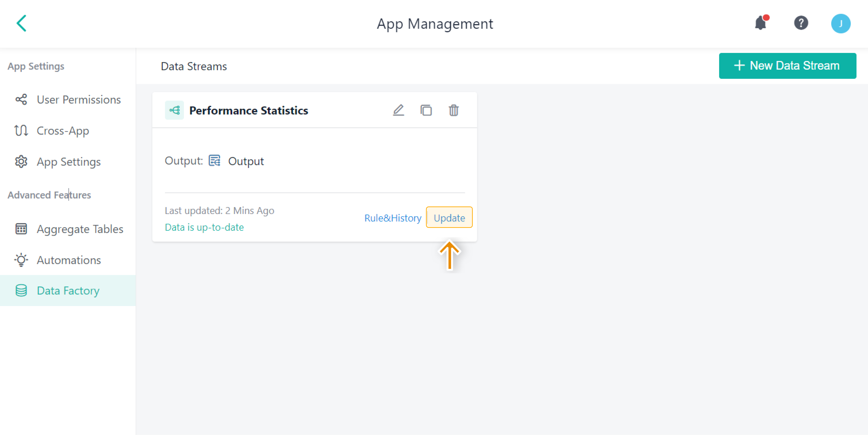868x435 pixels.
Task: Go to Aggregate Tables
Action: [x=79, y=229]
